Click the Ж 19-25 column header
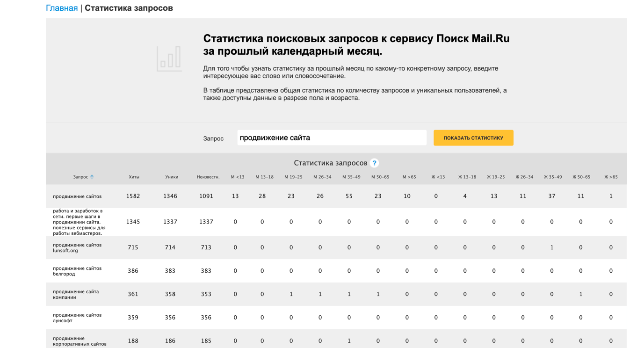The width and height of the screenshot is (644, 348). click(496, 177)
